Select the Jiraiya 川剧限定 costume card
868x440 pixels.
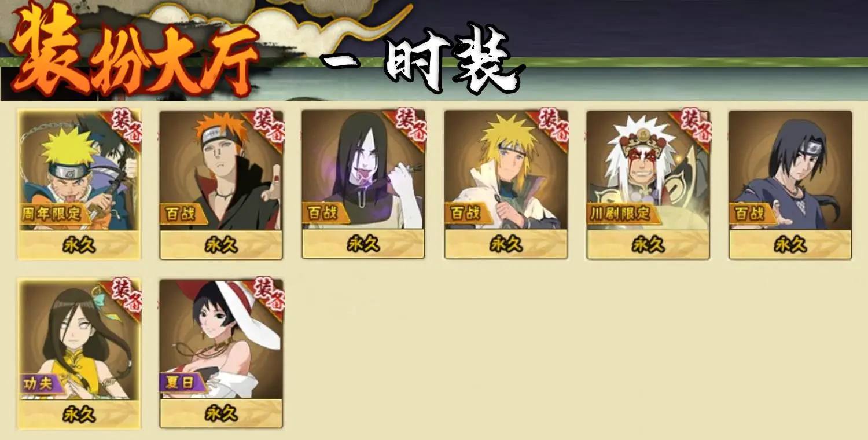pyautogui.click(x=648, y=185)
